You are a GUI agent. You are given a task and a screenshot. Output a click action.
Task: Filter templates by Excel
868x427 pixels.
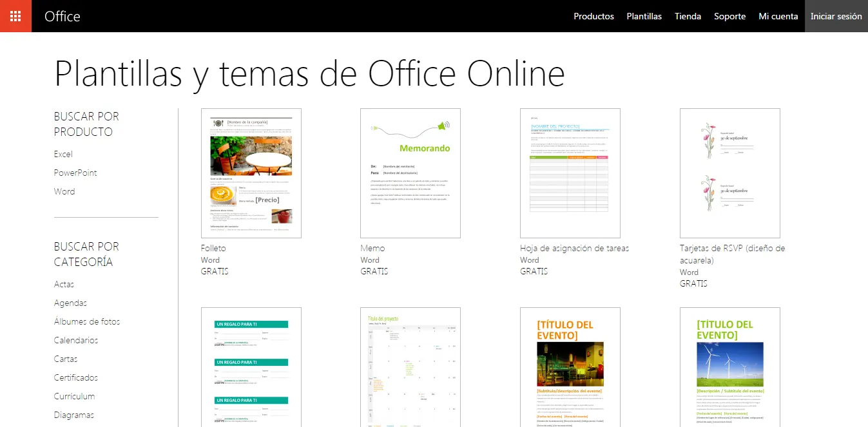coord(63,154)
